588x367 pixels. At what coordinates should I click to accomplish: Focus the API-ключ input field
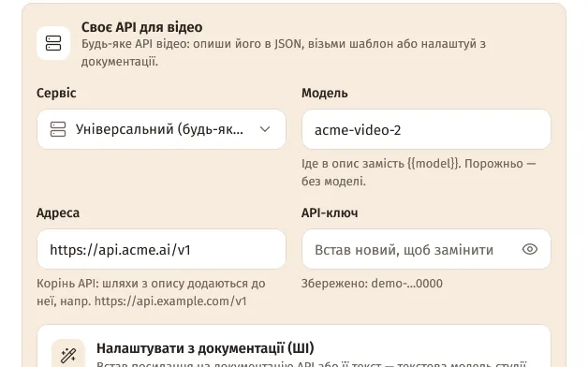pyautogui.click(x=426, y=249)
